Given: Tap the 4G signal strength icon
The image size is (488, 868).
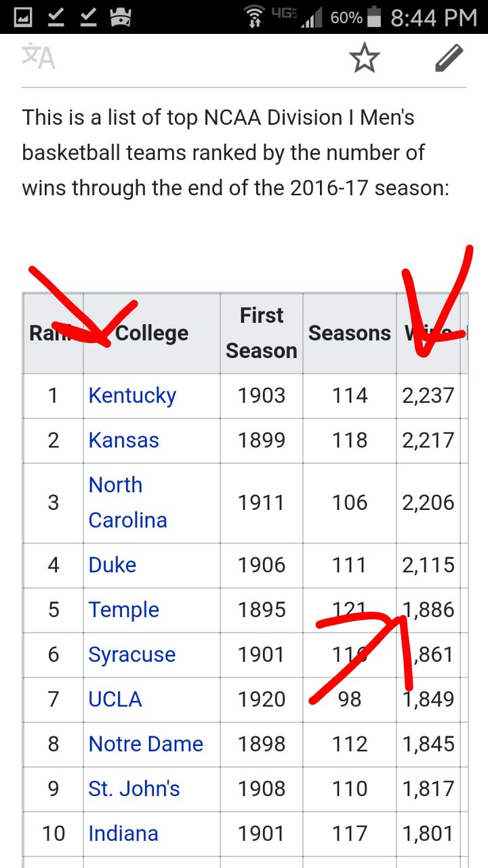Looking at the screenshot, I should pos(302,16).
